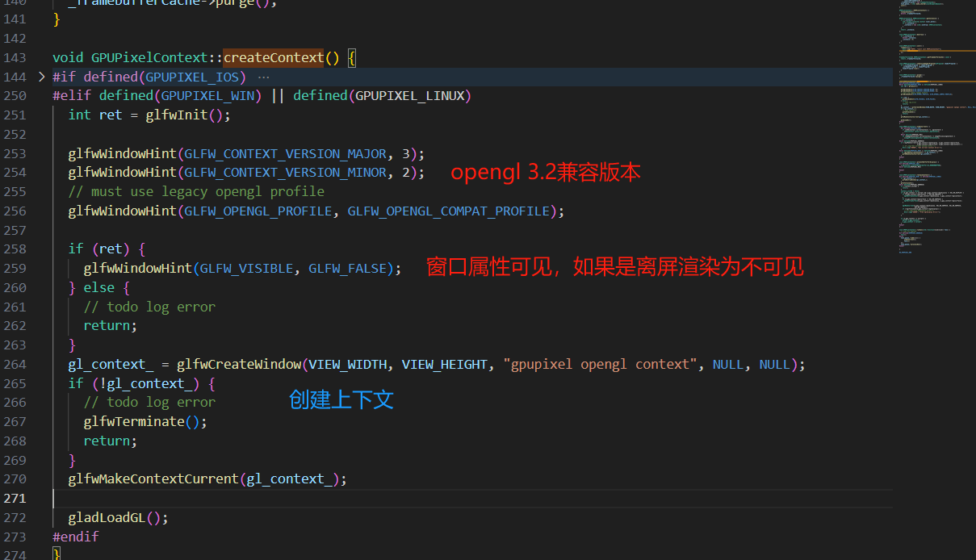Select line via line number 250
976x560 pixels.
(x=15, y=95)
